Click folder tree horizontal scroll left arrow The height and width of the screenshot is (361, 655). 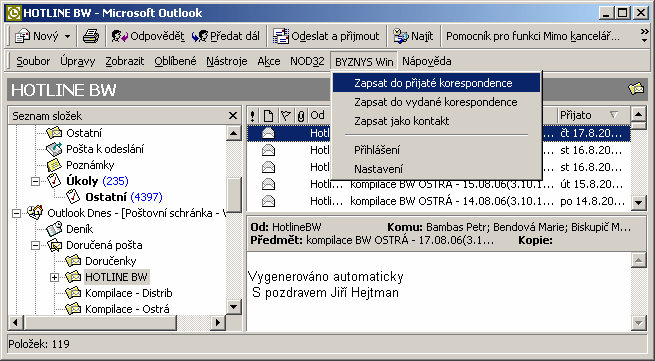pos(15,323)
